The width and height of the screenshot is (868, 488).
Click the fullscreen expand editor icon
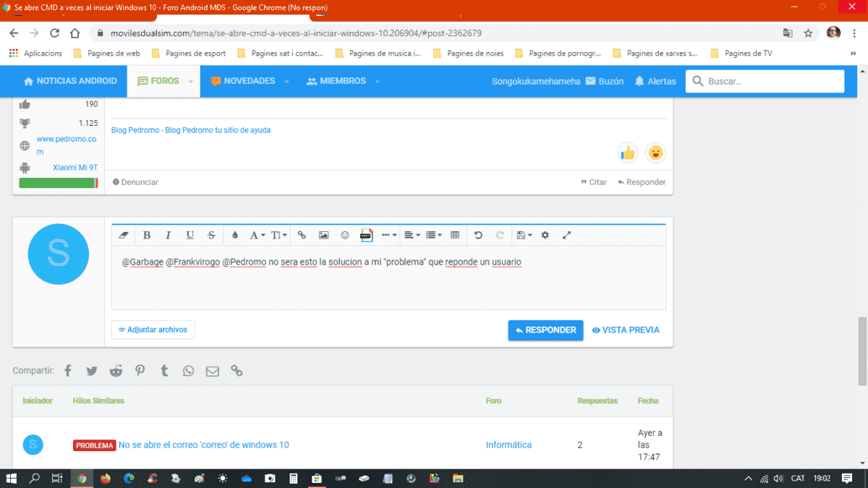(x=567, y=235)
